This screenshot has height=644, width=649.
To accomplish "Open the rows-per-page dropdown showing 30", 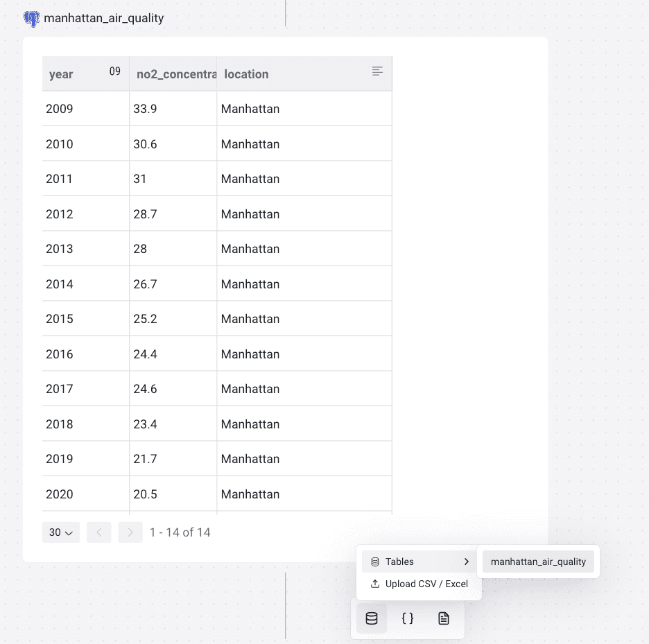I will coord(61,532).
